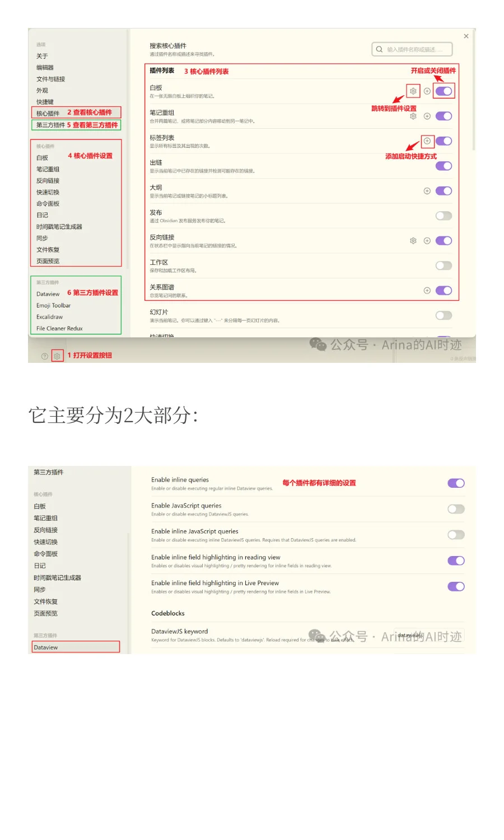Screen dimensions: 504x840
Task: Open the Excalidraw plugin entry
Action: (x=49, y=317)
